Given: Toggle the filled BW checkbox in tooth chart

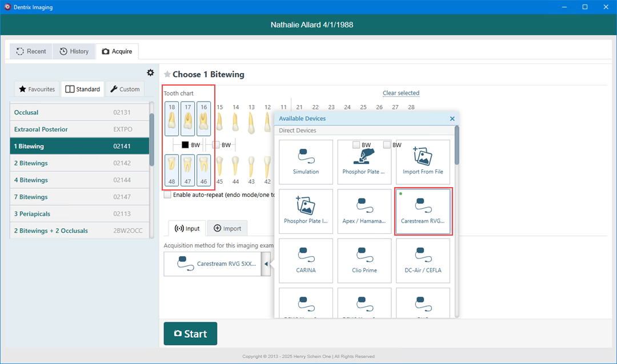Looking at the screenshot, I should click(x=185, y=145).
